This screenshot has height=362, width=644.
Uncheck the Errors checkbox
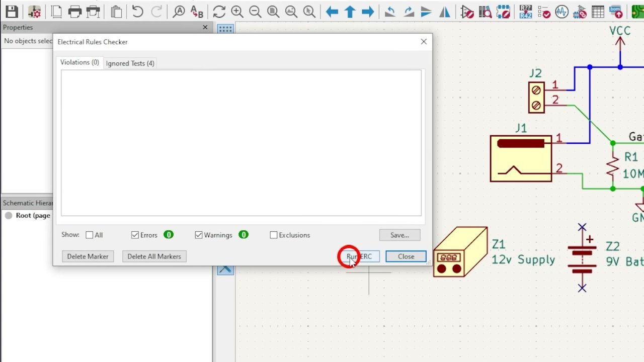point(135,235)
